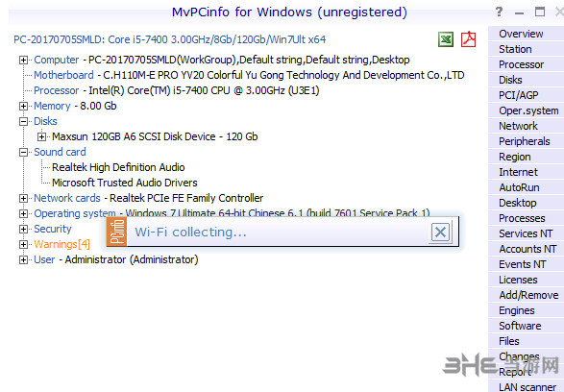Maximize the MvPCinfo window
This screenshot has width=564, height=392.
[540, 12]
